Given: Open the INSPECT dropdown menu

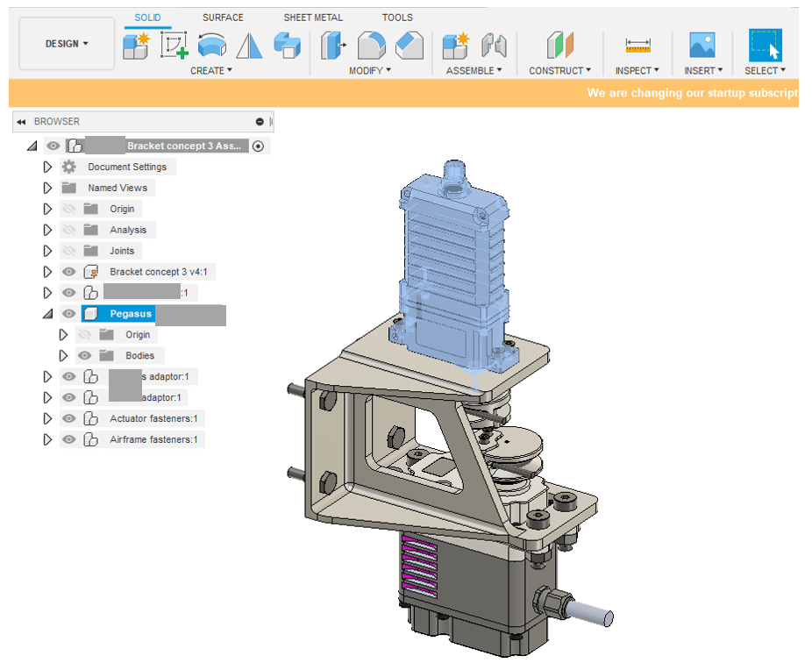Looking at the screenshot, I should [x=637, y=71].
